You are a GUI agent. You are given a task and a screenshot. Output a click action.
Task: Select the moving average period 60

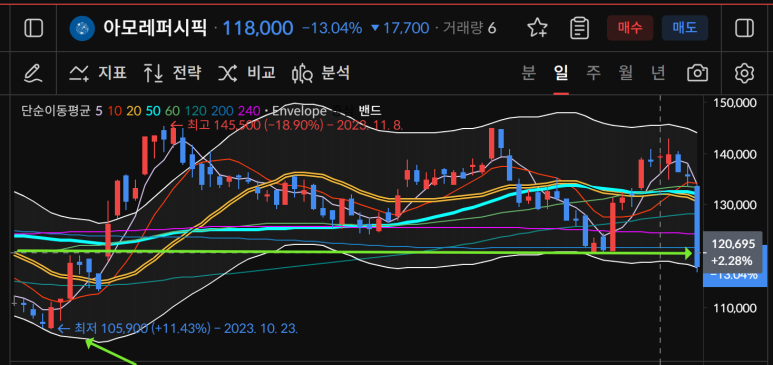[172, 111]
